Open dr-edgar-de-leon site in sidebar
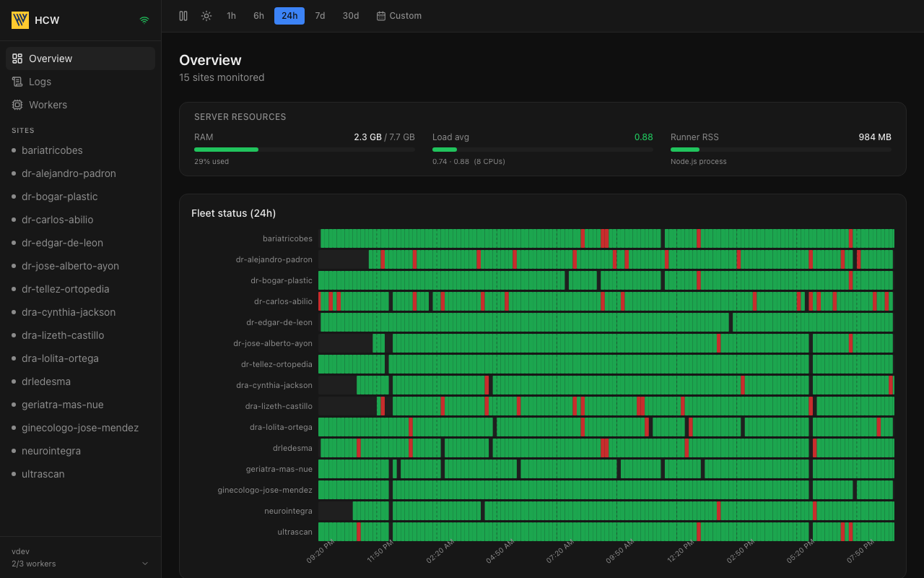The width and height of the screenshot is (924, 578). pyautogui.click(x=80, y=243)
